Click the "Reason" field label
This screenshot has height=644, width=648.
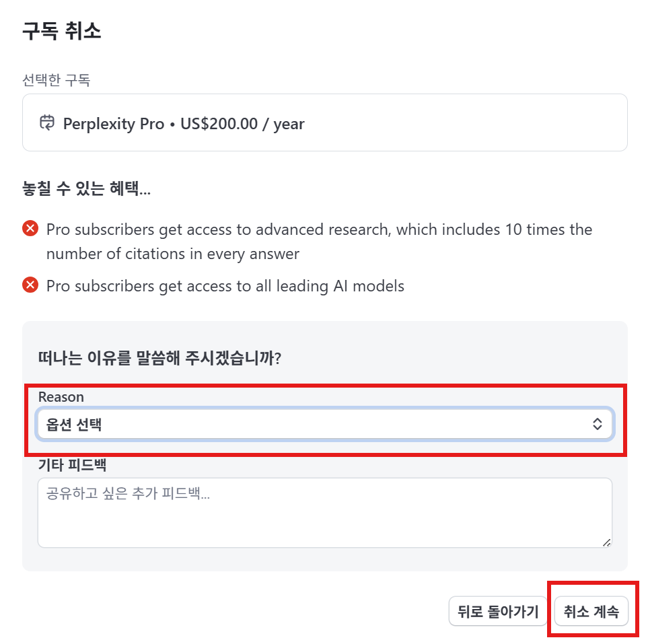pyautogui.click(x=61, y=397)
